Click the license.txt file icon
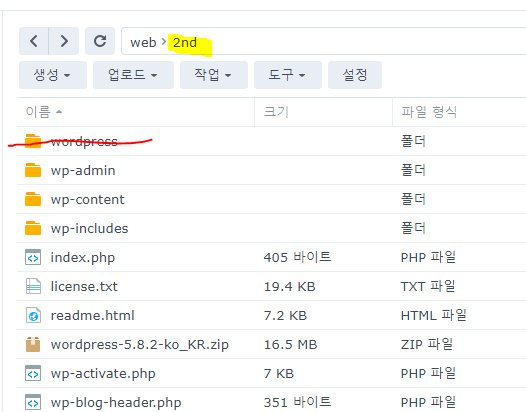 [x=33, y=286]
